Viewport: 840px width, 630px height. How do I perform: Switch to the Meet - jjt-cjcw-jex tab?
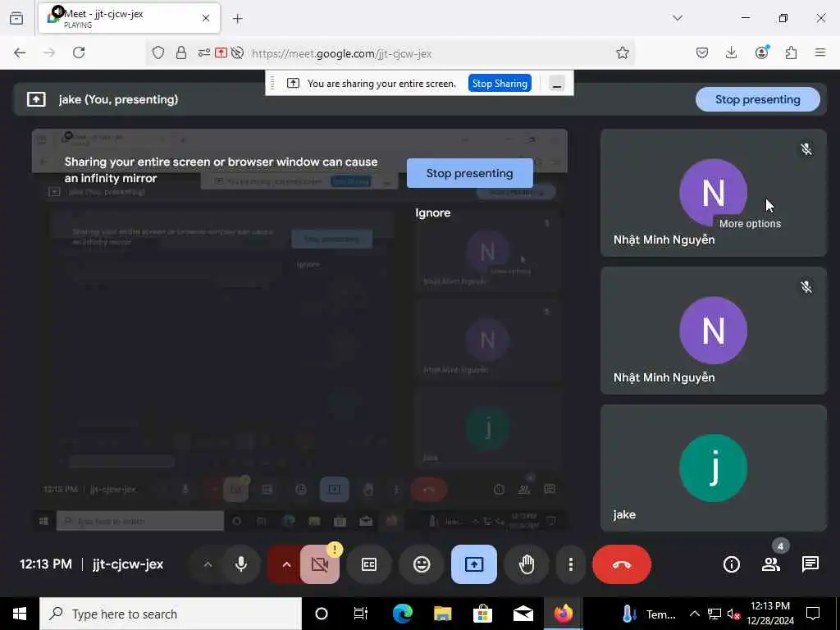[x=129, y=18]
